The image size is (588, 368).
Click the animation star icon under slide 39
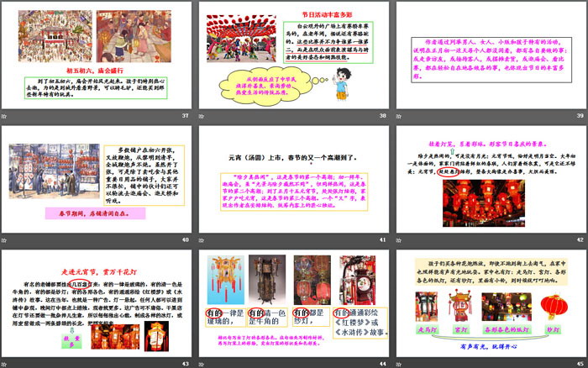(399, 116)
